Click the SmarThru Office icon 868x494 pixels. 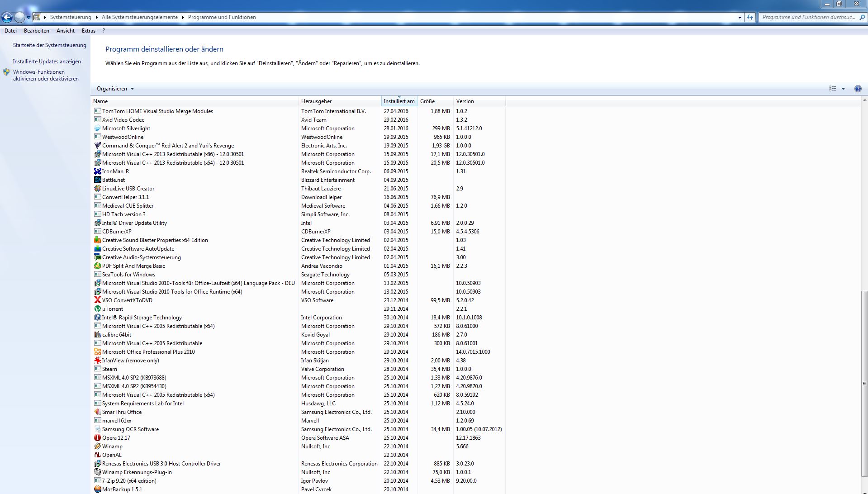(x=97, y=412)
